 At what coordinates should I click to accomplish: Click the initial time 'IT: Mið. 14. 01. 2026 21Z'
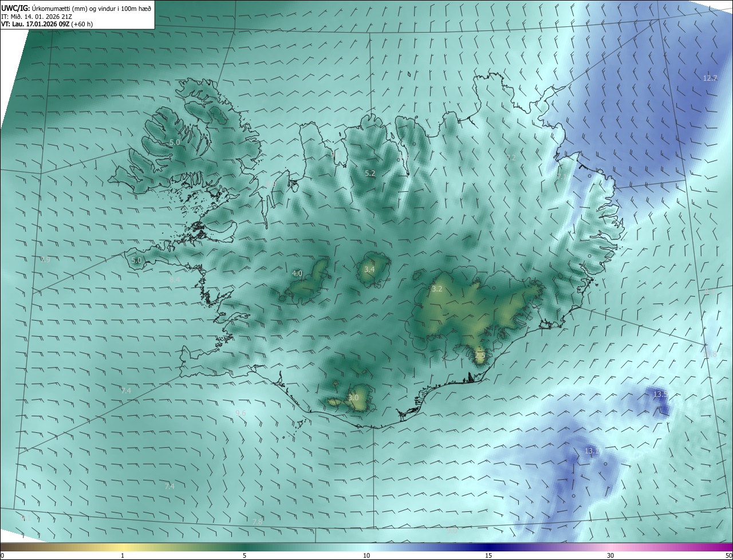click(37, 16)
